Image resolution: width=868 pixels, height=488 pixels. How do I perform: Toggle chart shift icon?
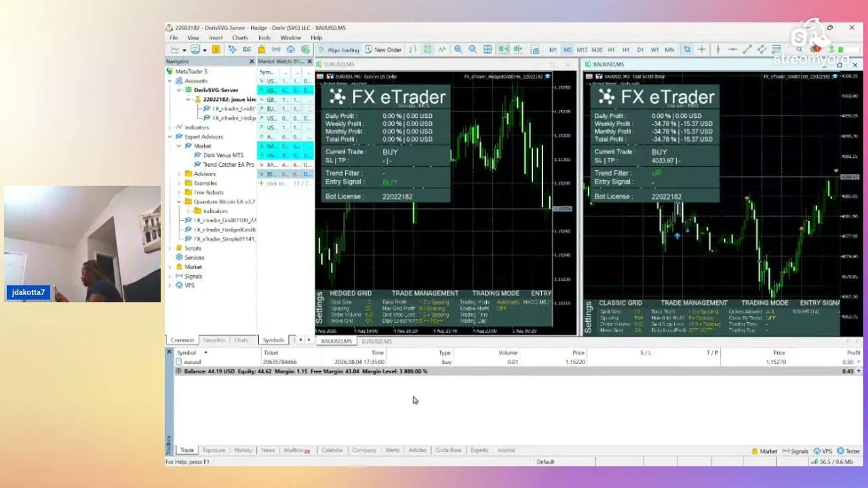[x=518, y=49]
